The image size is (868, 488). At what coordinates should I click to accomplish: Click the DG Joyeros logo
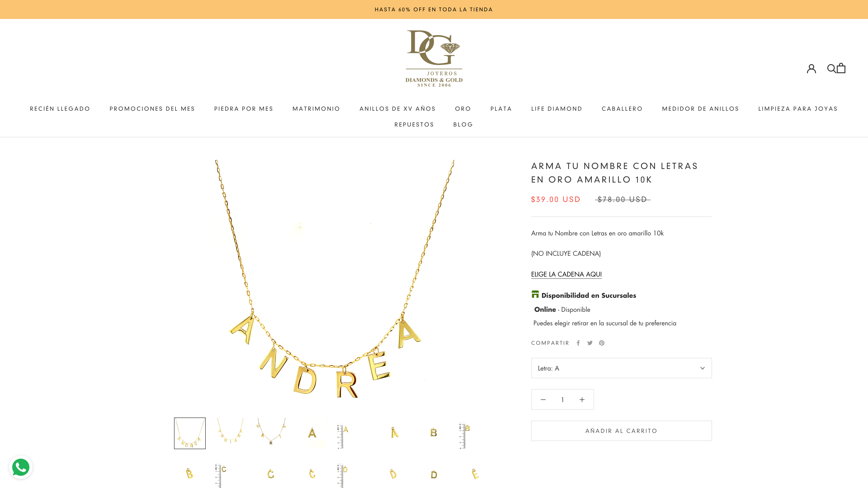point(434,59)
